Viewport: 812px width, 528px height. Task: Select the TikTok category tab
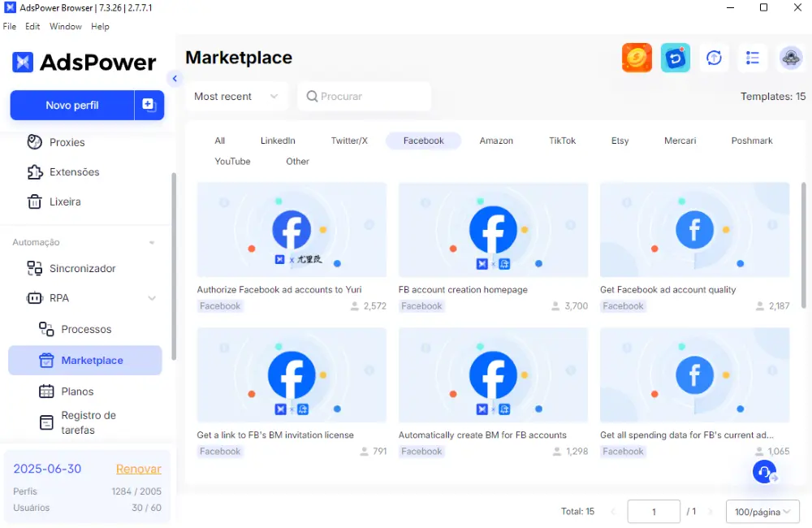562,141
